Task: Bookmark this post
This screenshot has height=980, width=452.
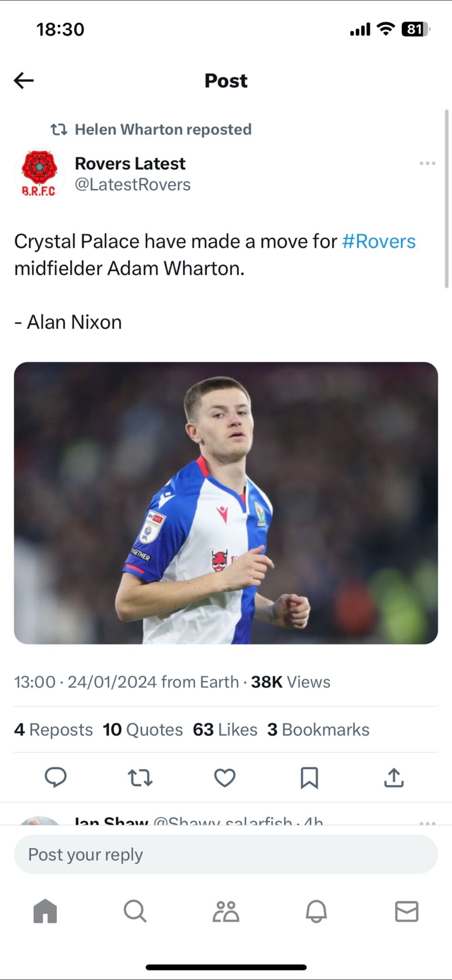Action: click(309, 777)
